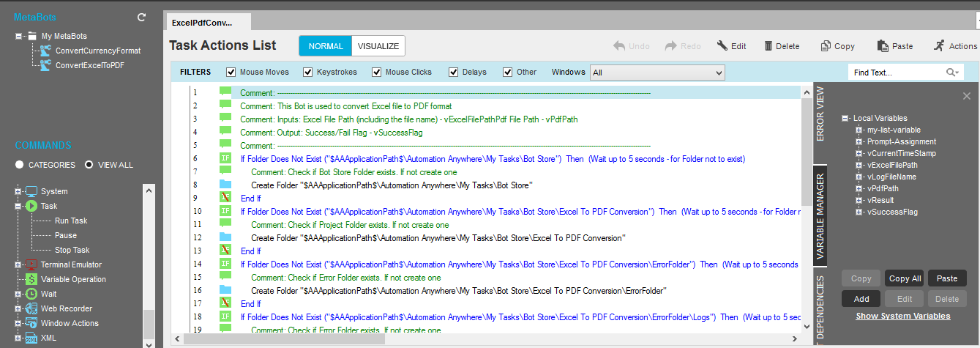This screenshot has width=980, height=348.
Task: Expand the Terminal Emulator command node
Action: click(x=18, y=264)
